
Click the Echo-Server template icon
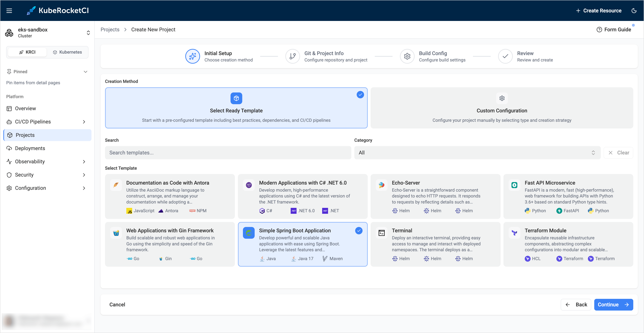point(381,185)
